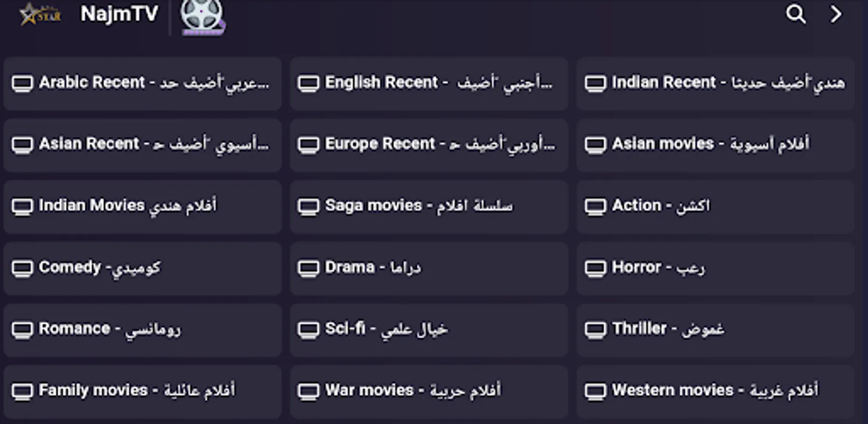868x424 pixels.
Task: Click the TV icon beside Sci-fi
Action: click(x=308, y=329)
